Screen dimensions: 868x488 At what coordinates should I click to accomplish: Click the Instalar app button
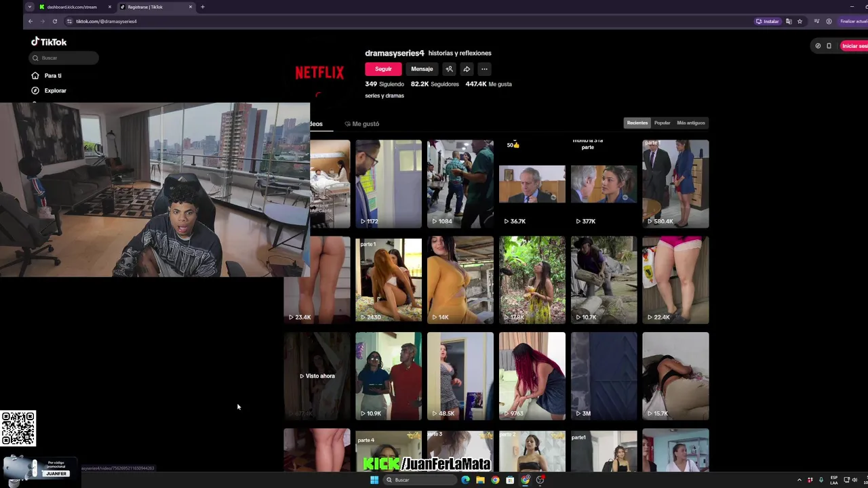click(x=768, y=21)
